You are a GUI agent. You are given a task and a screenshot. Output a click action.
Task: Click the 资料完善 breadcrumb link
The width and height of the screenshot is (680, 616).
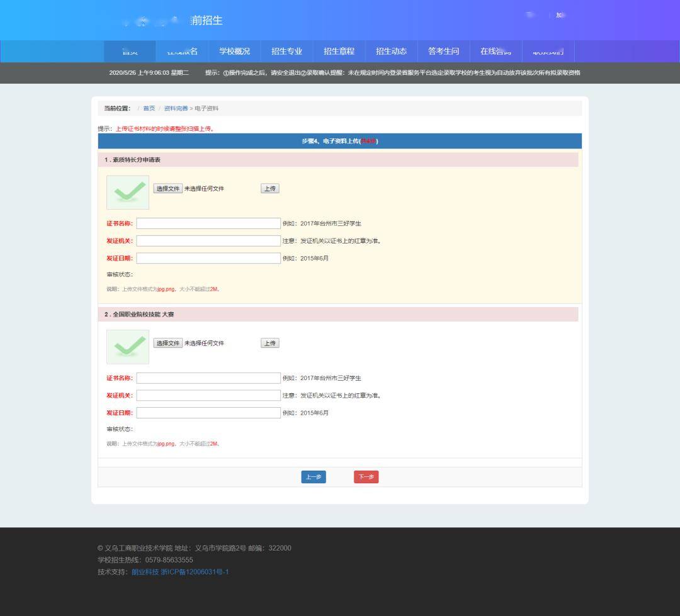(176, 108)
